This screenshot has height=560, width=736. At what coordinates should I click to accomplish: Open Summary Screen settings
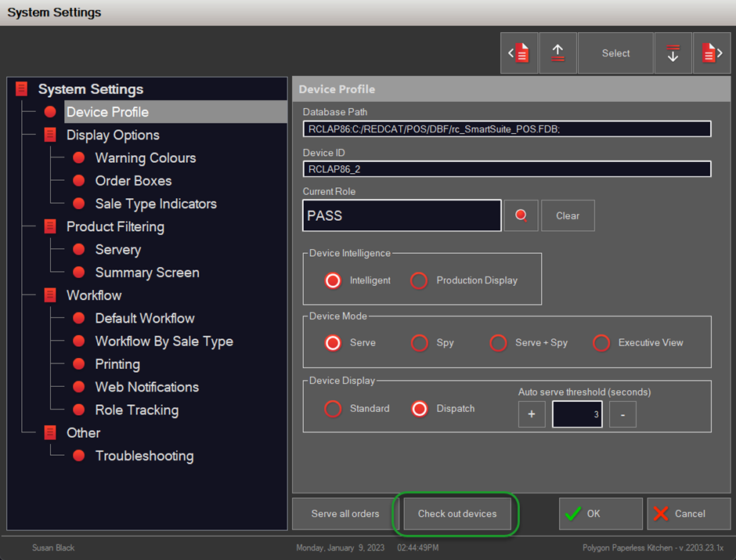coord(147,273)
